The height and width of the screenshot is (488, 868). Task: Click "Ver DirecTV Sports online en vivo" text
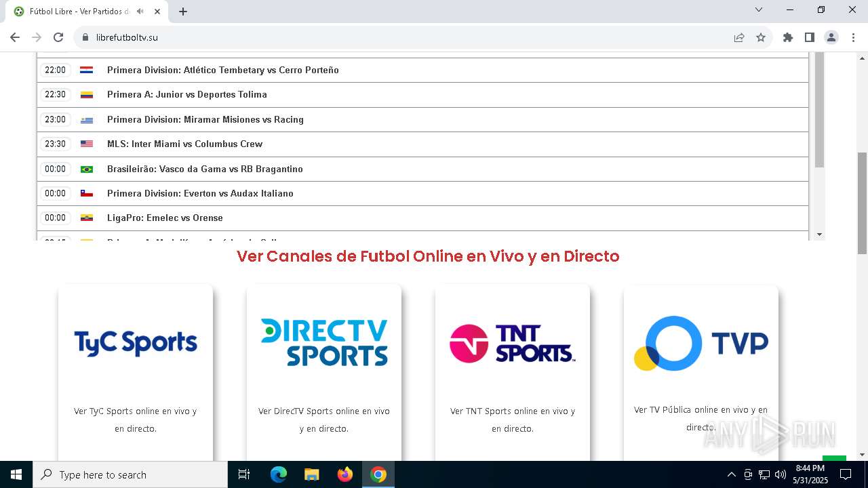324,420
